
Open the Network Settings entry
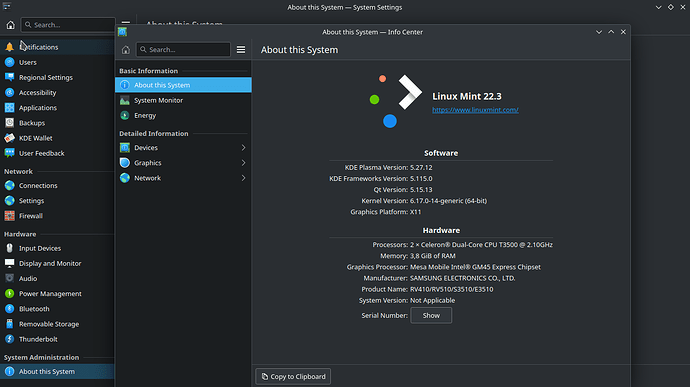[57, 201]
